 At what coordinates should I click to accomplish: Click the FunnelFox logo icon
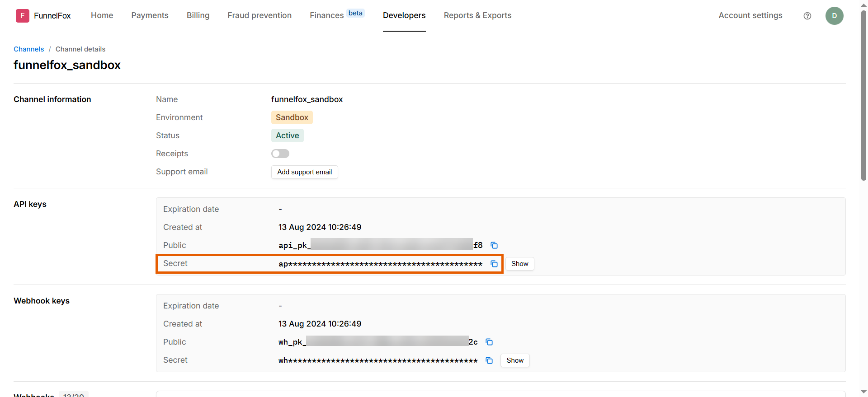(x=22, y=16)
